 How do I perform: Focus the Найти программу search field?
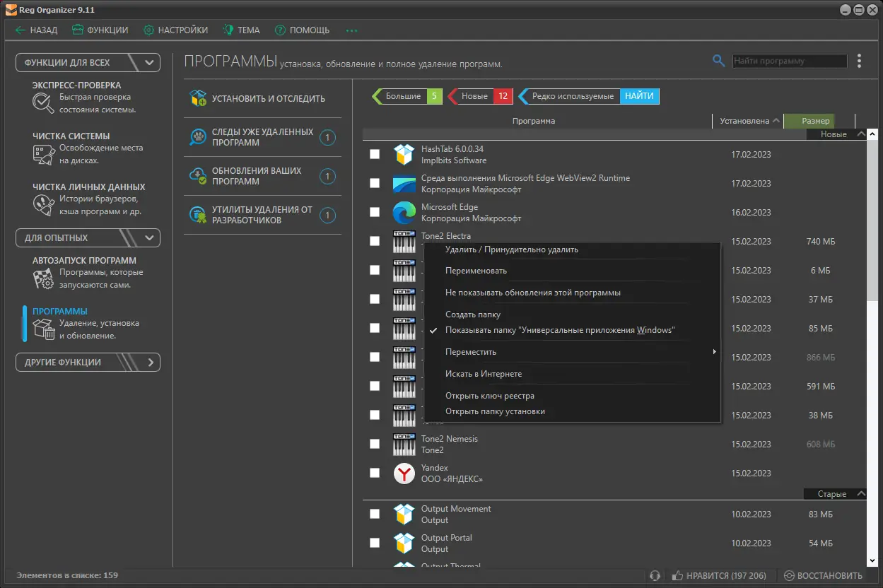coord(789,61)
